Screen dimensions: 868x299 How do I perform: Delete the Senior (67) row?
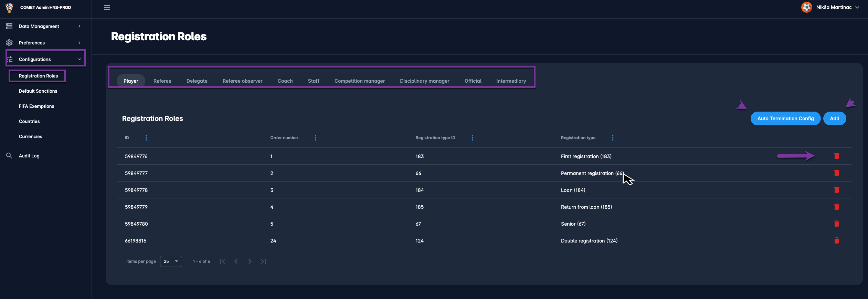click(x=836, y=224)
